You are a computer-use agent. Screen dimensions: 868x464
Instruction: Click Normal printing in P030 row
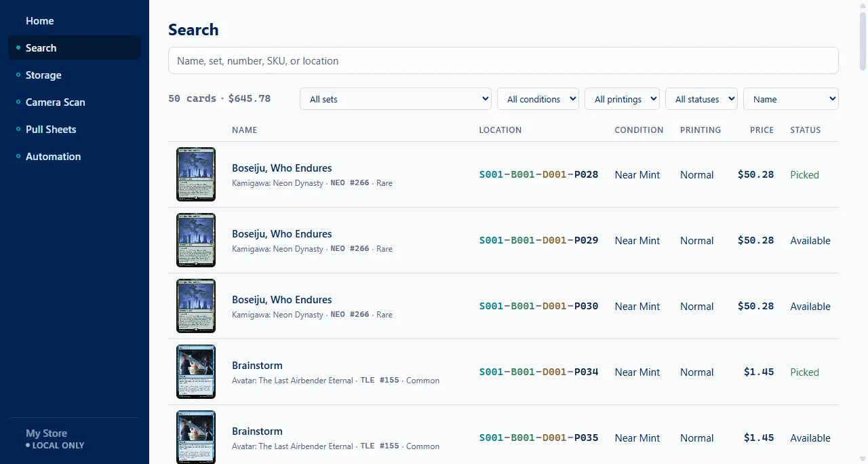696,307
